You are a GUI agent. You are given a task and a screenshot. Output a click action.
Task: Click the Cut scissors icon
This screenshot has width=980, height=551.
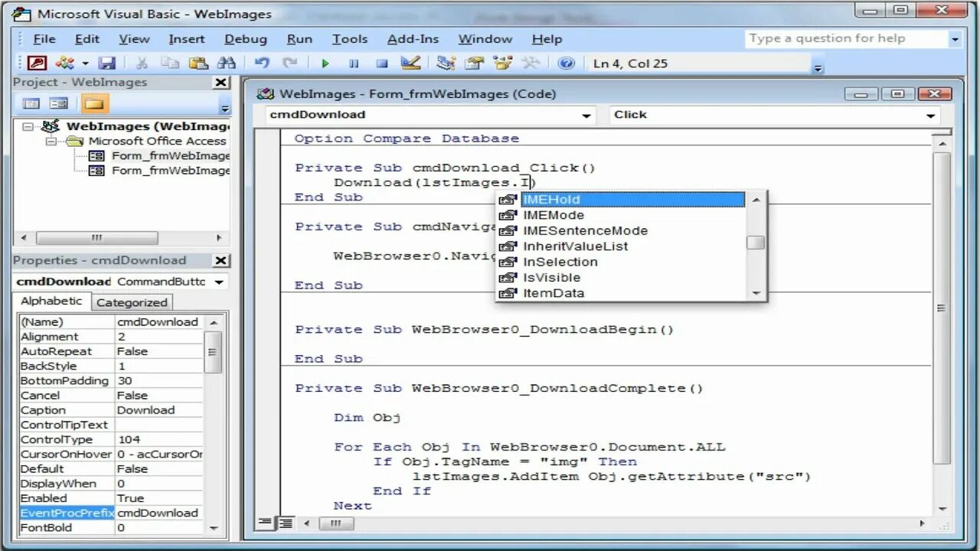click(x=142, y=64)
